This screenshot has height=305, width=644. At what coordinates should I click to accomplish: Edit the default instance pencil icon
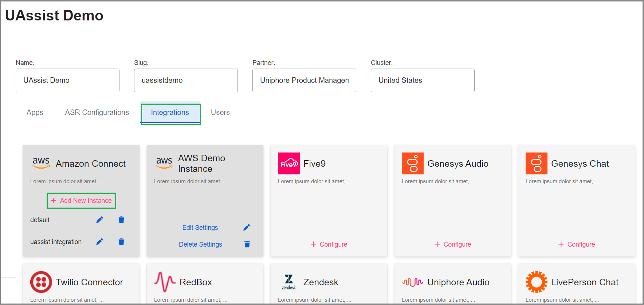[99, 220]
